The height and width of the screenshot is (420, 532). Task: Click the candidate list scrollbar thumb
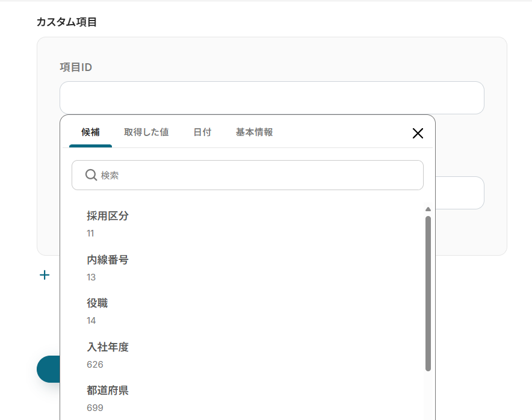tap(428, 292)
